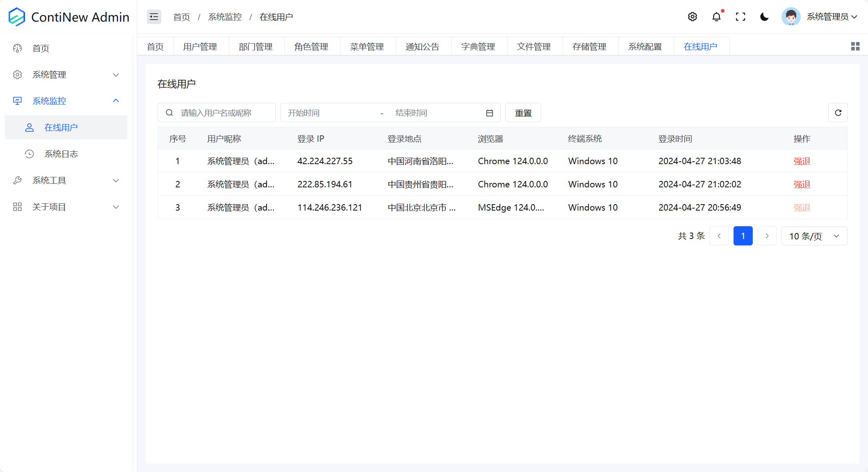Enter fullscreen mode icon
Screen dimensions: 868x472
point(740,17)
